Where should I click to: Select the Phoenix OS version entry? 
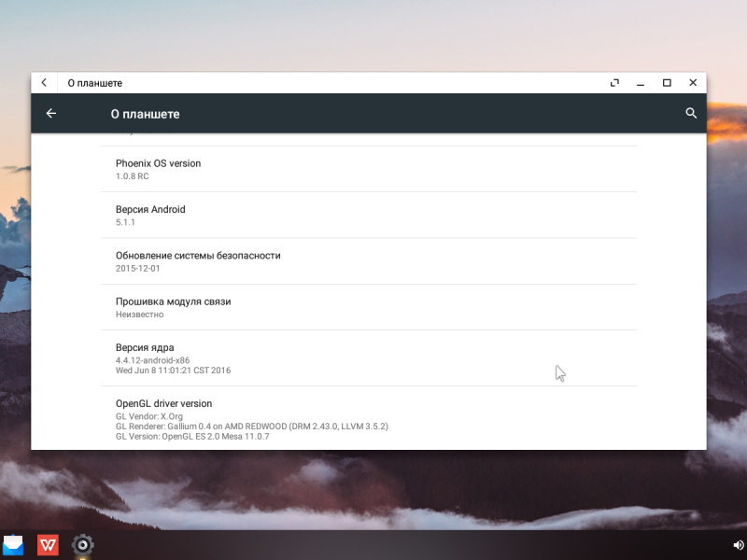[369, 169]
